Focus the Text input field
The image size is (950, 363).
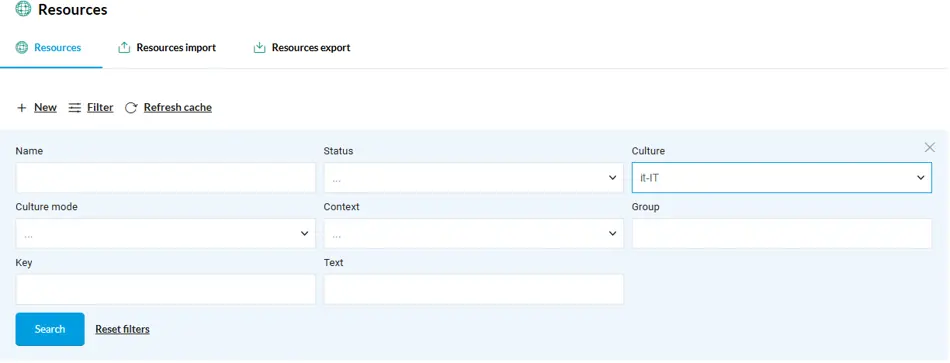(473, 289)
